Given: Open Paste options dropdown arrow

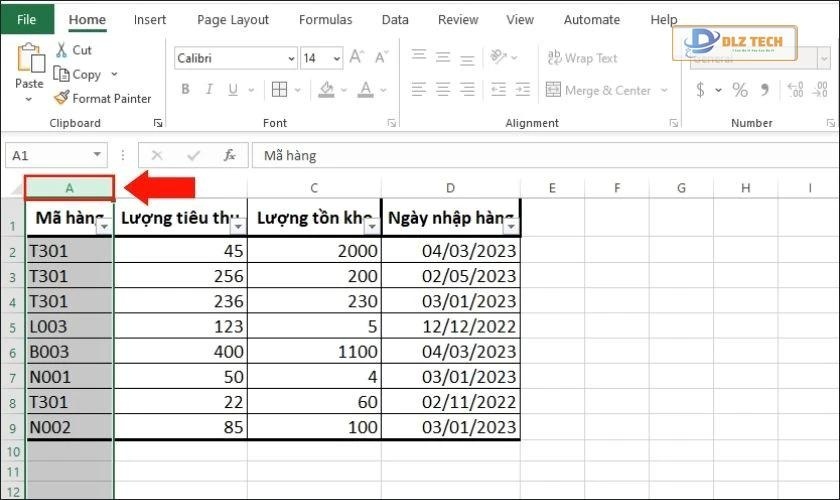Looking at the screenshot, I should [29, 99].
